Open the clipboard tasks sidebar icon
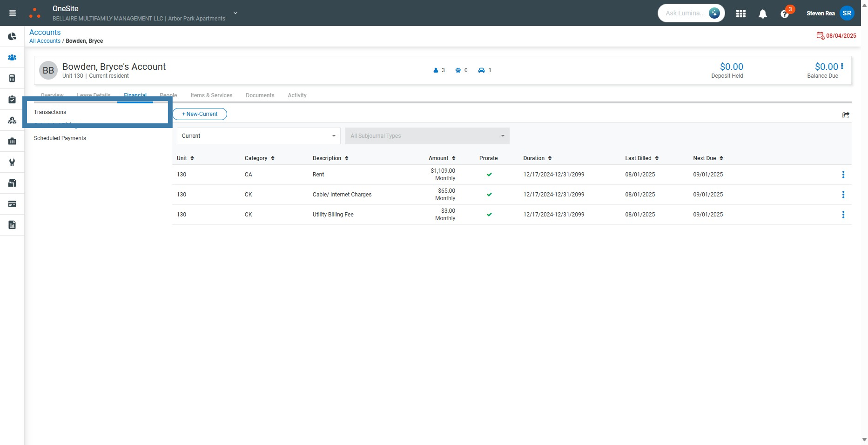Screen dimensions: 868x445 12,99
